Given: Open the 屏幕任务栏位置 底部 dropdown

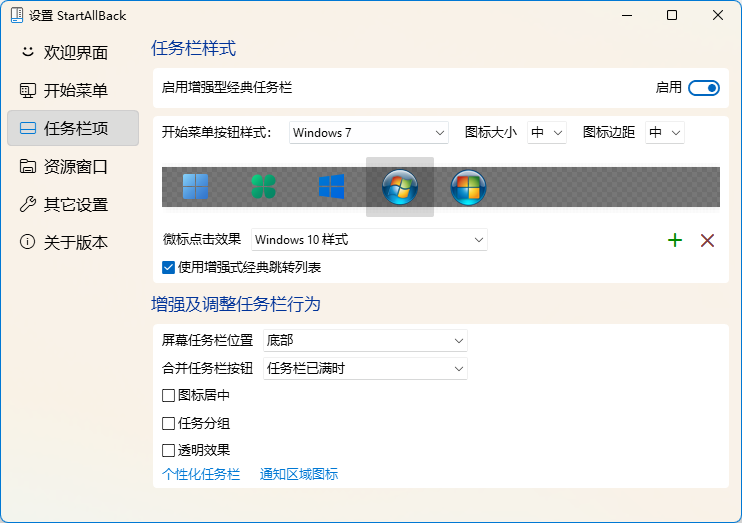Looking at the screenshot, I should [365, 340].
